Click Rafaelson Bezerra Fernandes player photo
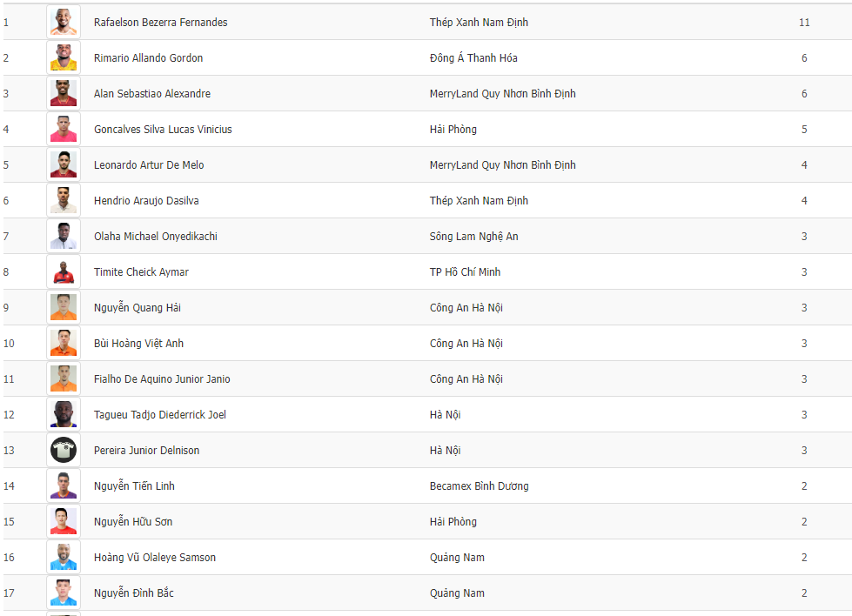 (x=64, y=22)
